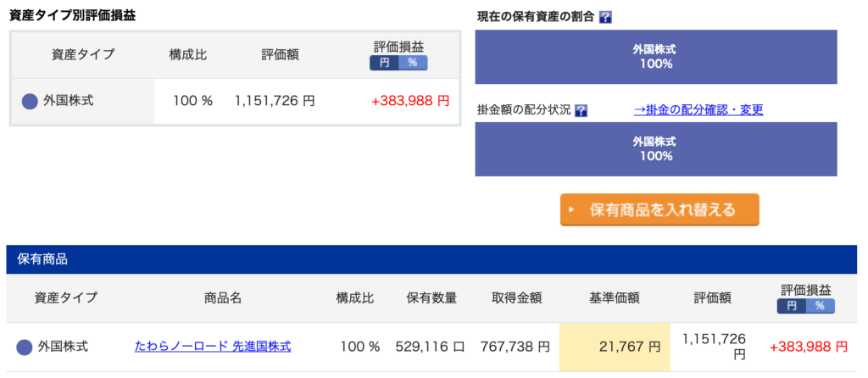Click the 基準価額 column header
Image resolution: width=868 pixels, height=378 pixels.
coord(615,297)
